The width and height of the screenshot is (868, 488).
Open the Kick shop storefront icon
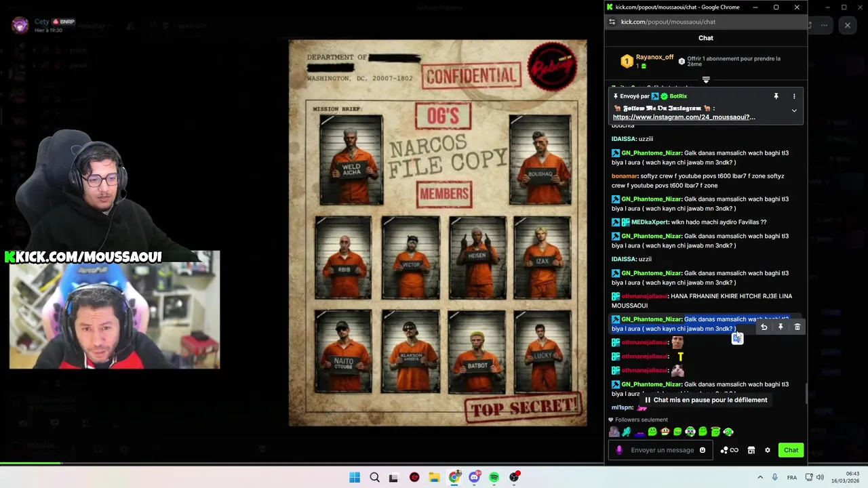point(751,450)
